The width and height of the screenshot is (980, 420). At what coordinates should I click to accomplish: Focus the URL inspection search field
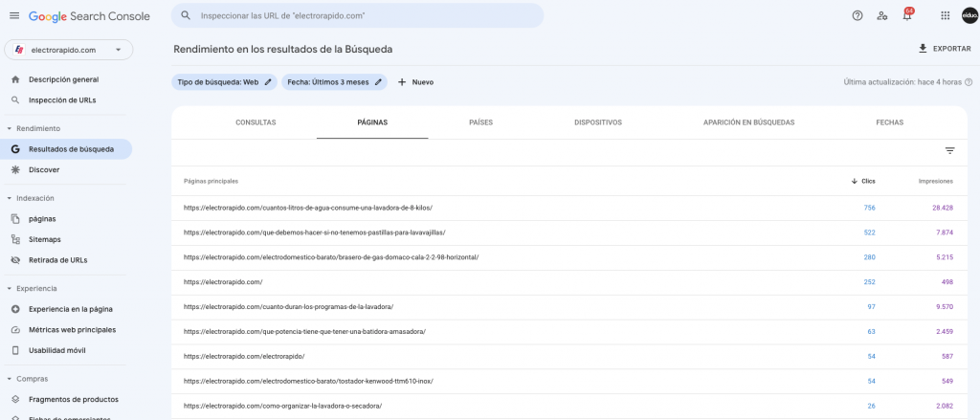(357, 15)
